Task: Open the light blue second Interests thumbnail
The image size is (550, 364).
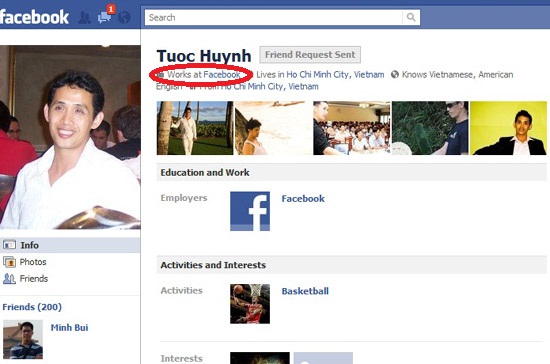Action: coord(323,358)
